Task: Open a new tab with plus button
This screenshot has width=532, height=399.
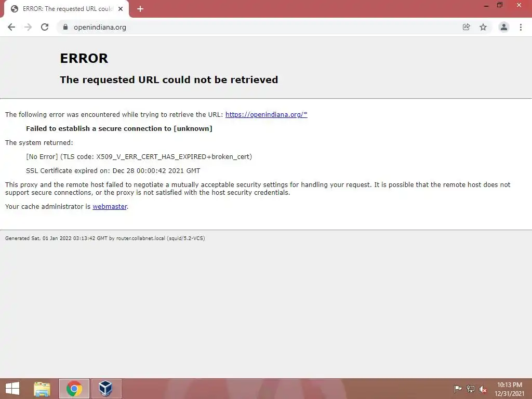Action: coord(140,9)
